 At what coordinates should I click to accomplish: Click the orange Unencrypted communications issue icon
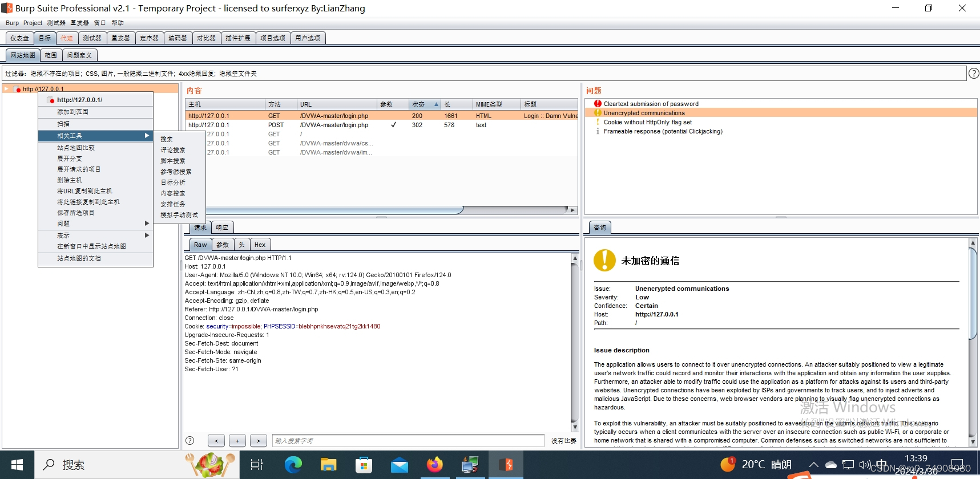[x=598, y=113]
